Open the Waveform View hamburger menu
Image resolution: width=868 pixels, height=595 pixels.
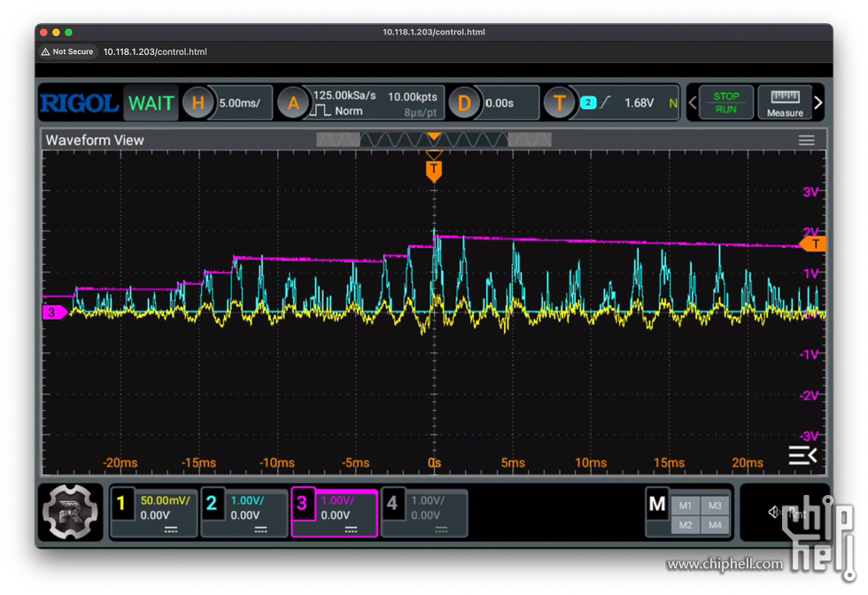806,140
